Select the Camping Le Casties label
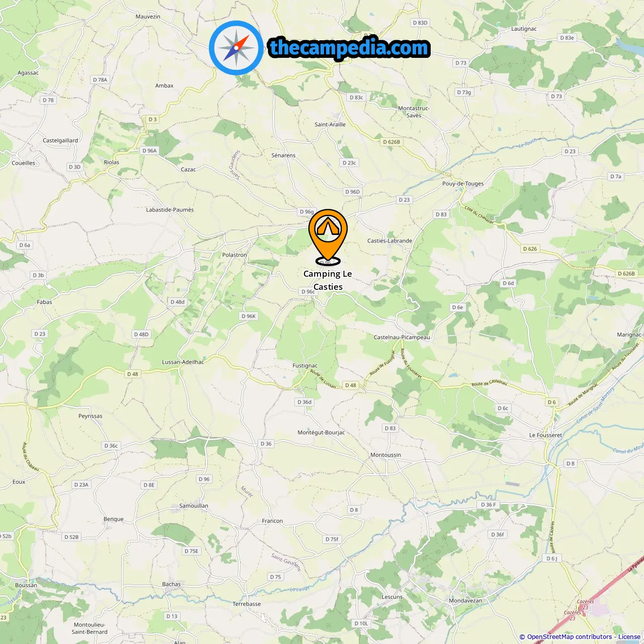Image resolution: width=644 pixels, height=644 pixels. click(x=328, y=280)
